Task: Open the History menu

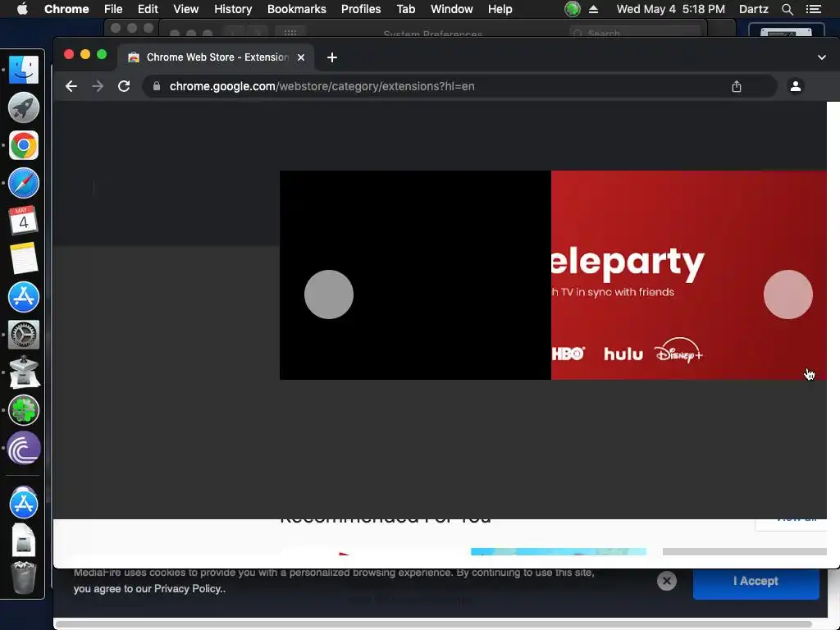Action: [233, 9]
